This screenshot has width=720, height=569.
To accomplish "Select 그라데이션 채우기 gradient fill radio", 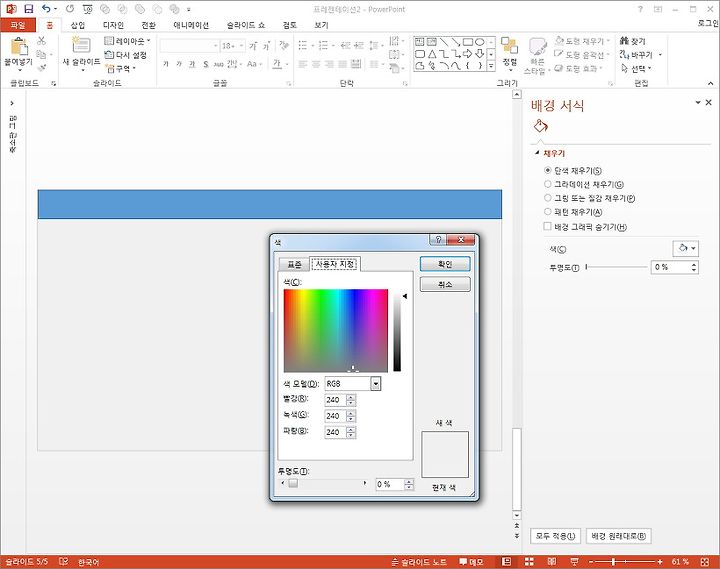I will (547, 184).
